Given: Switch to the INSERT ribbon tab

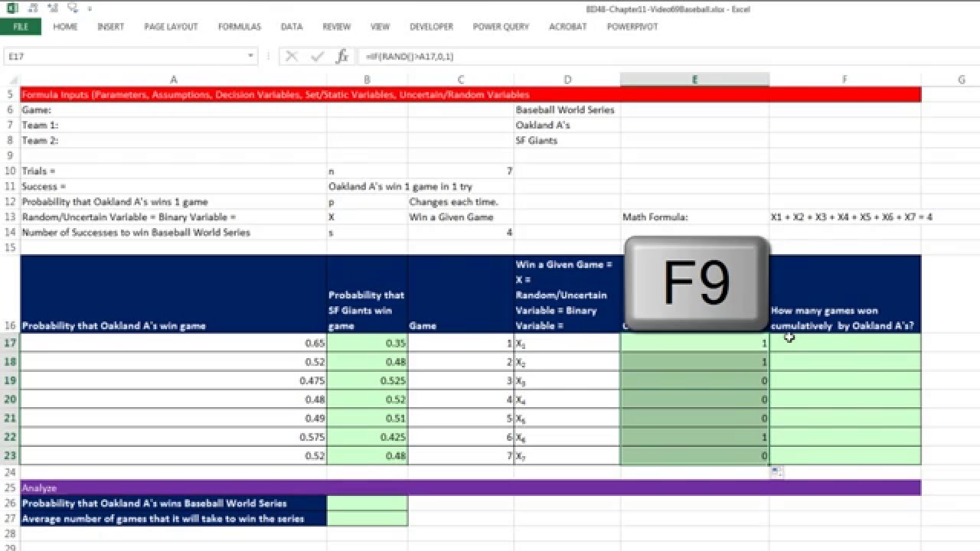Looking at the screenshot, I should [110, 27].
